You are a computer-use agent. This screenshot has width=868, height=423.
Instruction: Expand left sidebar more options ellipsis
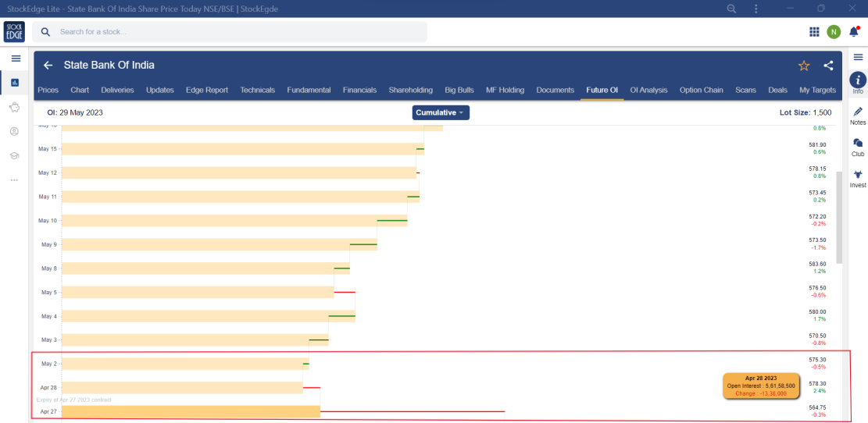14,180
